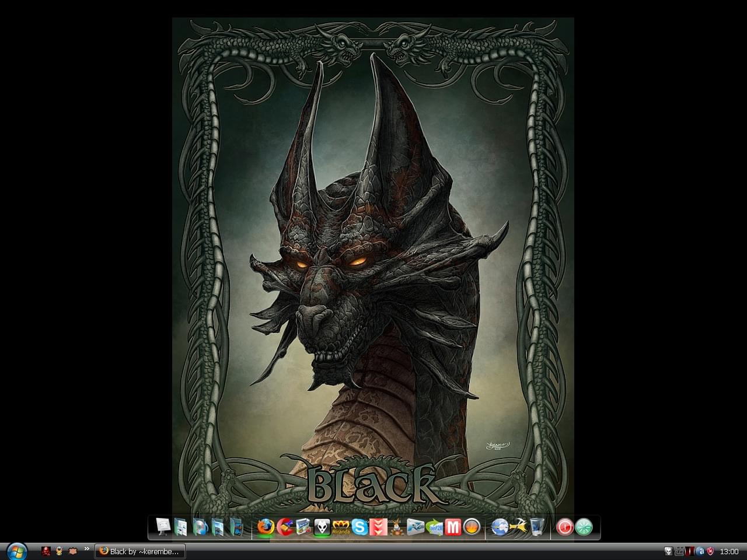Open the CCleaner brush dock icon
747x560 pixels.
point(285,527)
